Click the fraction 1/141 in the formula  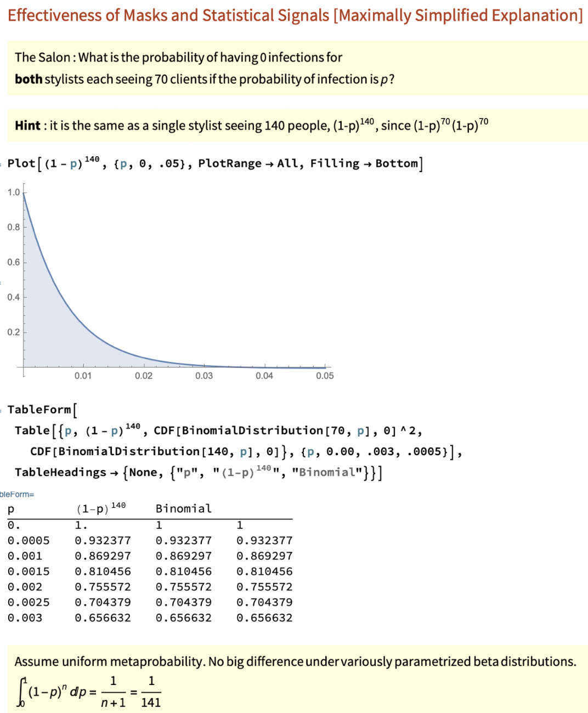(x=151, y=692)
